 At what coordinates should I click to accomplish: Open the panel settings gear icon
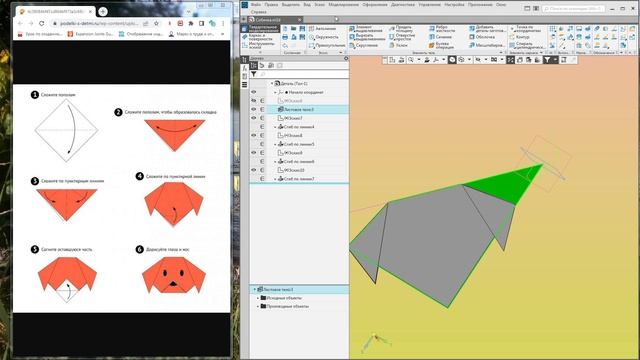pyautogui.click(x=346, y=58)
